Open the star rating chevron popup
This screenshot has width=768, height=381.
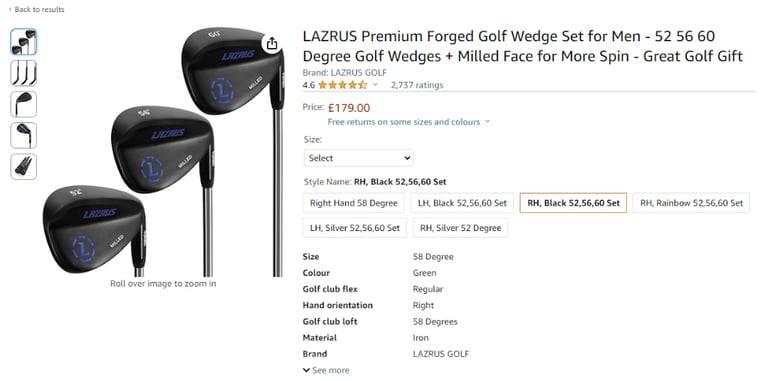376,85
